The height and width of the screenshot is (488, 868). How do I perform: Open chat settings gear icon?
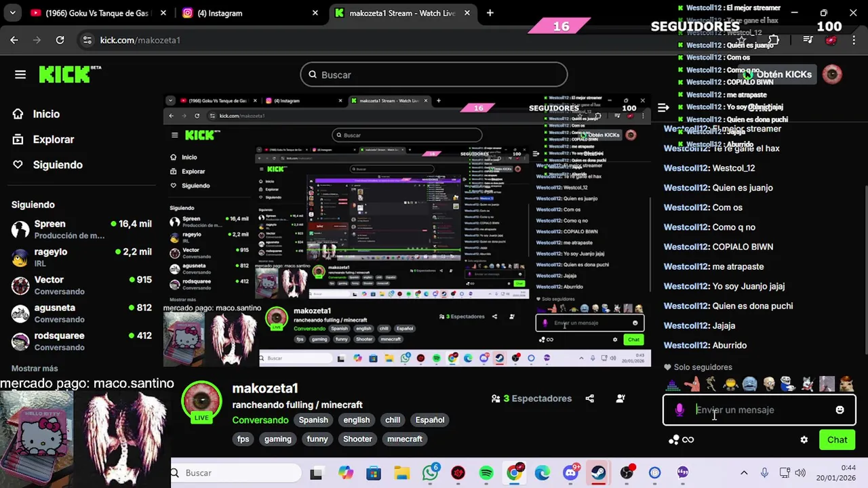[804, 440]
